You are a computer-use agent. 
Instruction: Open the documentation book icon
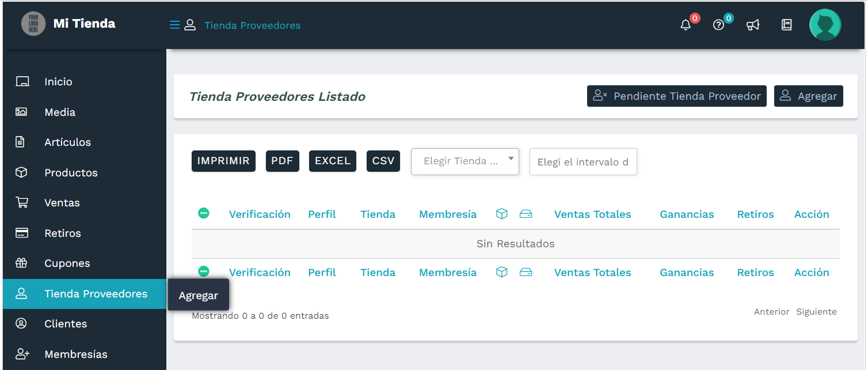coord(786,25)
